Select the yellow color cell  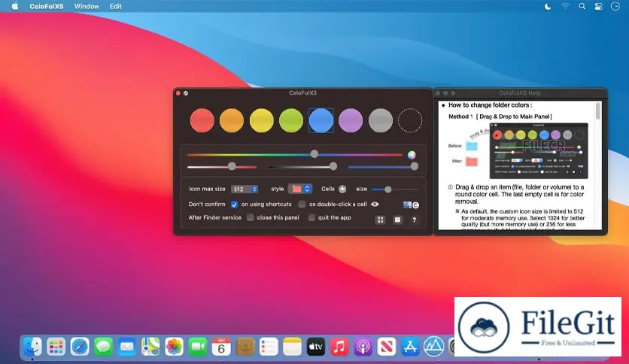click(x=262, y=120)
